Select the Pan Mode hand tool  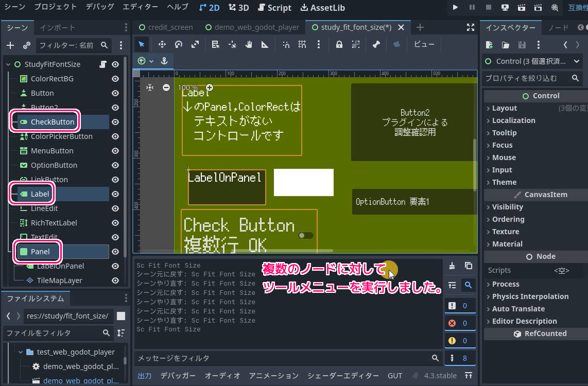coord(249,45)
